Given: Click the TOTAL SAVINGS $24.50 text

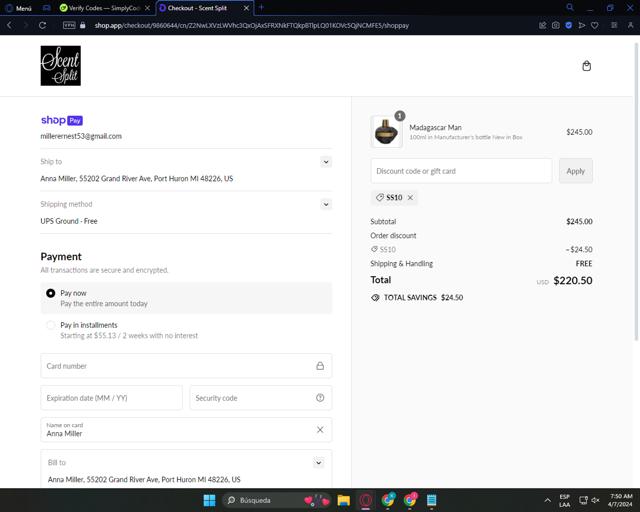Looking at the screenshot, I should click(423, 298).
